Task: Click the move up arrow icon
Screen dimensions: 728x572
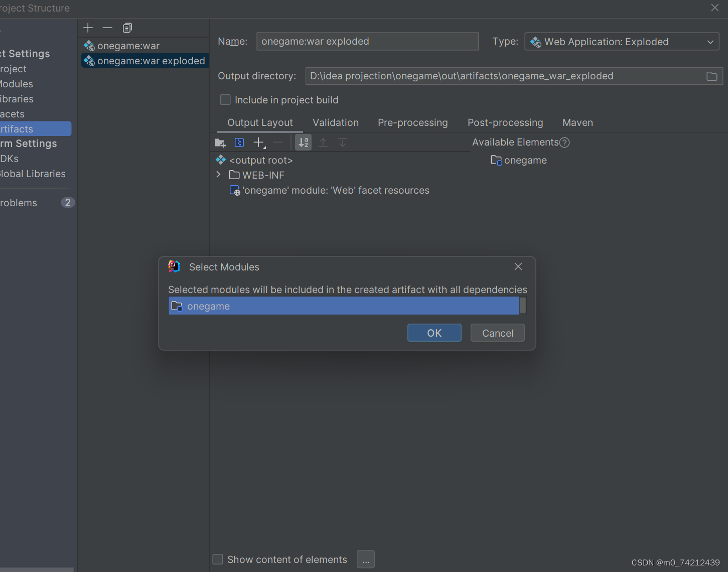Action: 323,142
